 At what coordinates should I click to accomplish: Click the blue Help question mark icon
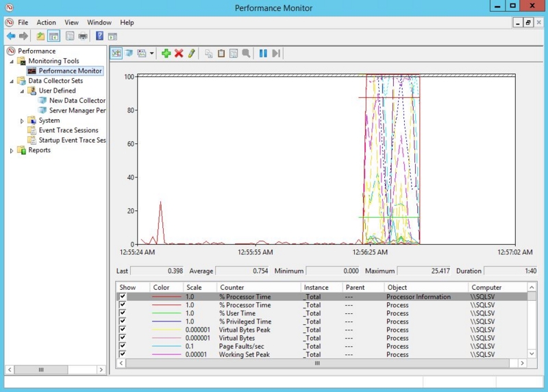(x=100, y=36)
